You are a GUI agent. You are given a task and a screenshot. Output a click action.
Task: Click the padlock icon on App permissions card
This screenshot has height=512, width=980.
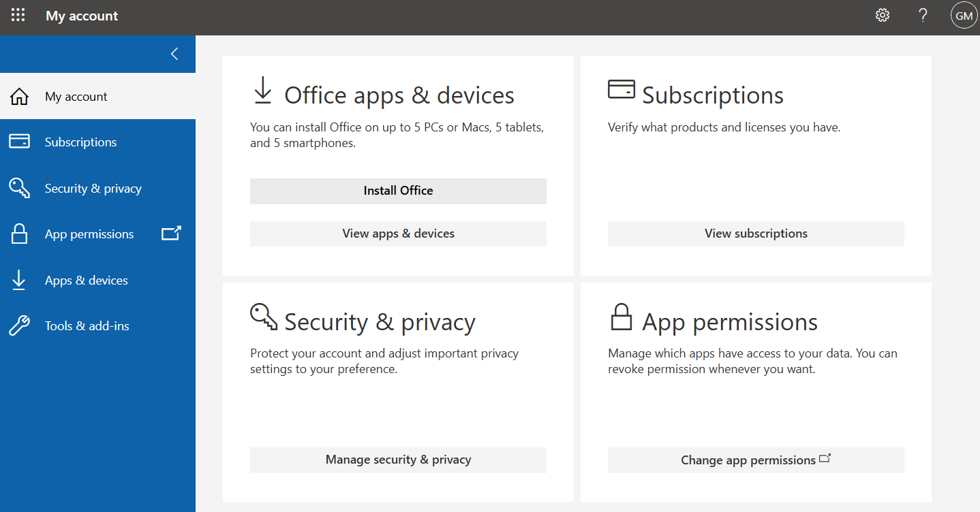pyautogui.click(x=621, y=317)
